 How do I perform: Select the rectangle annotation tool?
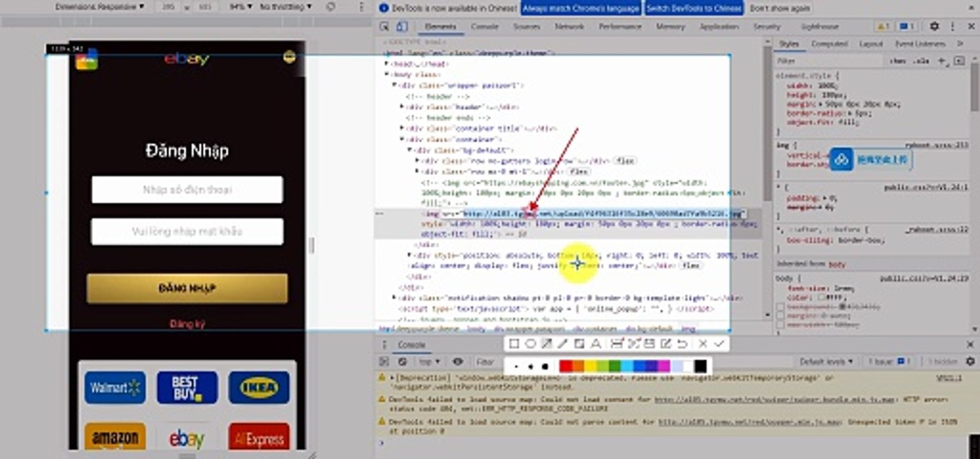(x=514, y=344)
